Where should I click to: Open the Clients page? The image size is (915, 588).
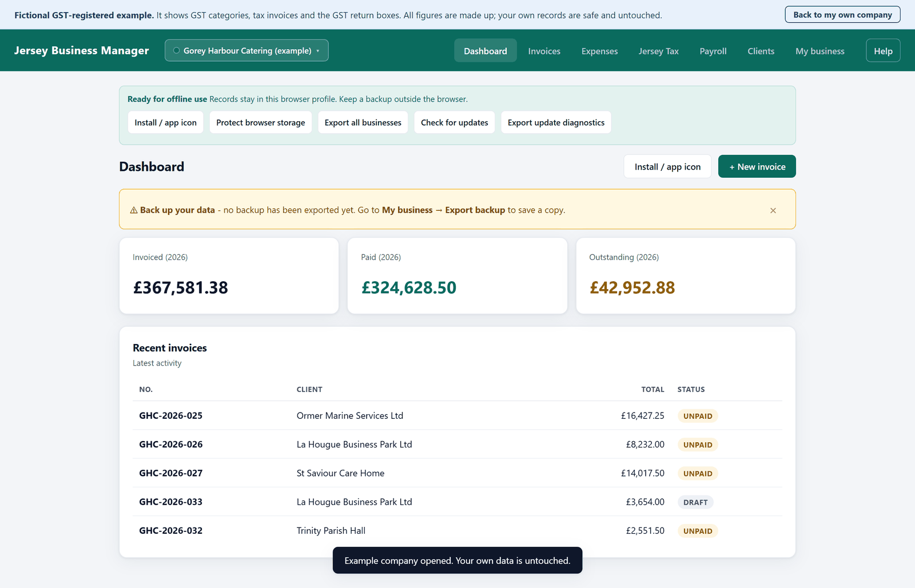pyautogui.click(x=761, y=51)
